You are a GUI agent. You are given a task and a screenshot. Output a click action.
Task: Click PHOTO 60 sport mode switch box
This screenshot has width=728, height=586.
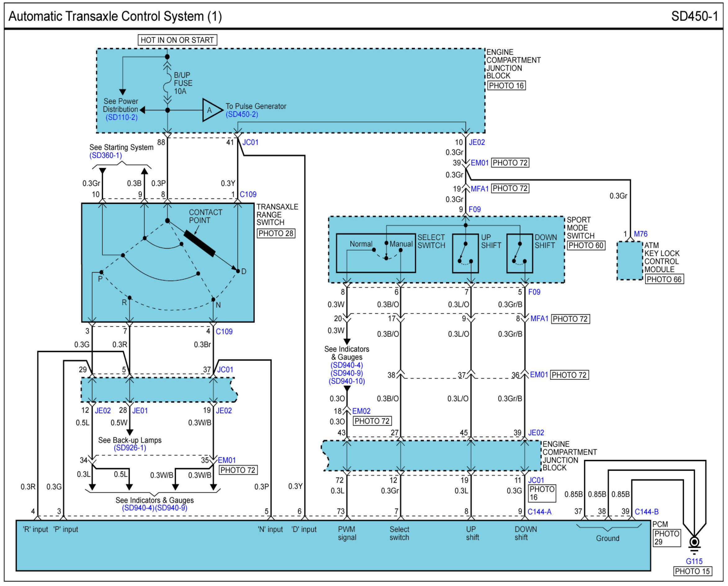[x=586, y=245]
